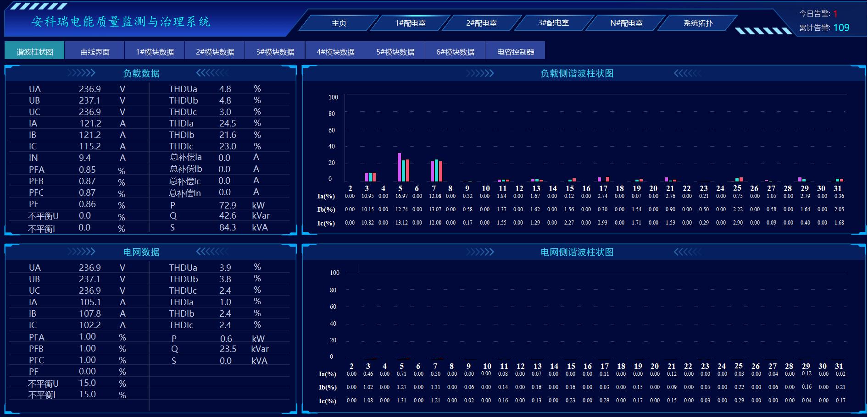Screen dimensions: 868x417
Task: Click right chevron arrows left of 负载侧谐波柱状图 title
Action: coord(480,73)
